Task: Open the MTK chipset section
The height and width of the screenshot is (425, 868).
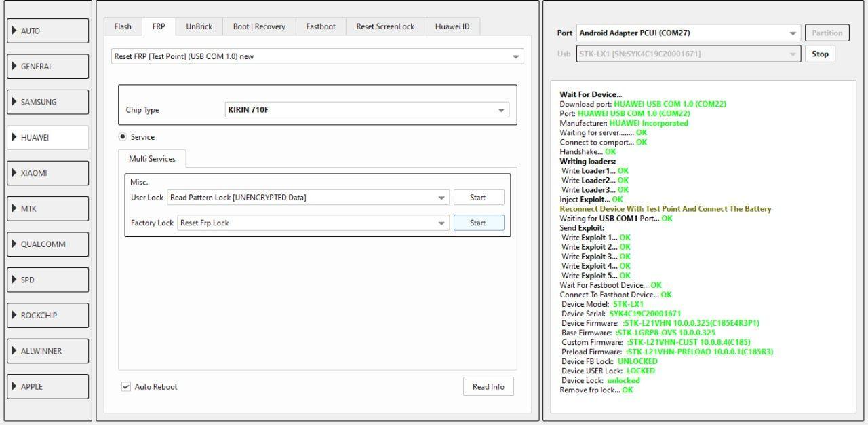Action: pyautogui.click(x=47, y=208)
